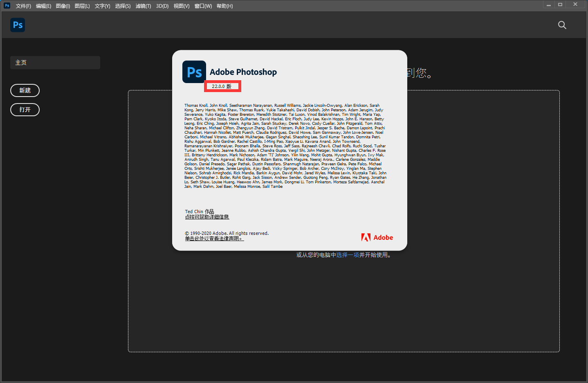Open the 3D(D) menu
This screenshot has height=383, width=588.
pyautogui.click(x=162, y=6)
